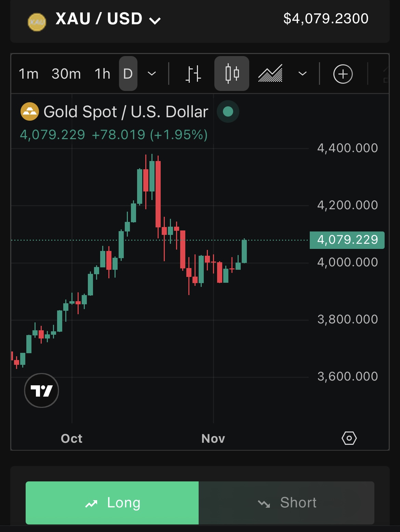Expand the chart style dropdown chevron
Viewport: 400px width, 532px height.
[303, 74]
